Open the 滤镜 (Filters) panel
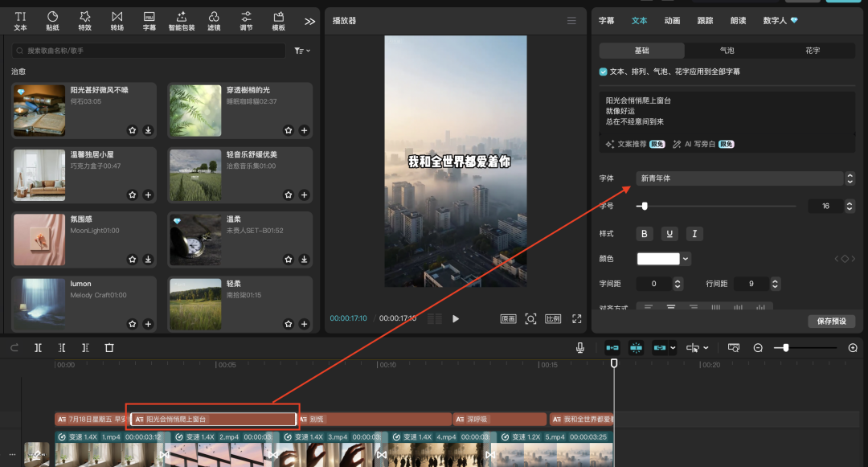 point(213,20)
